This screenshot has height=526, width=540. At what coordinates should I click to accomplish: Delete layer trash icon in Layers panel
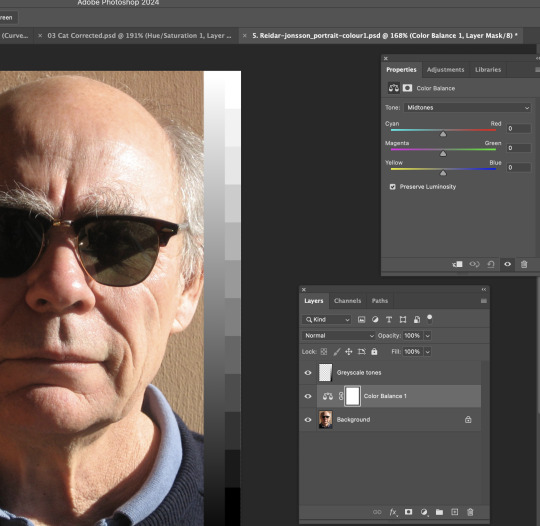470,512
